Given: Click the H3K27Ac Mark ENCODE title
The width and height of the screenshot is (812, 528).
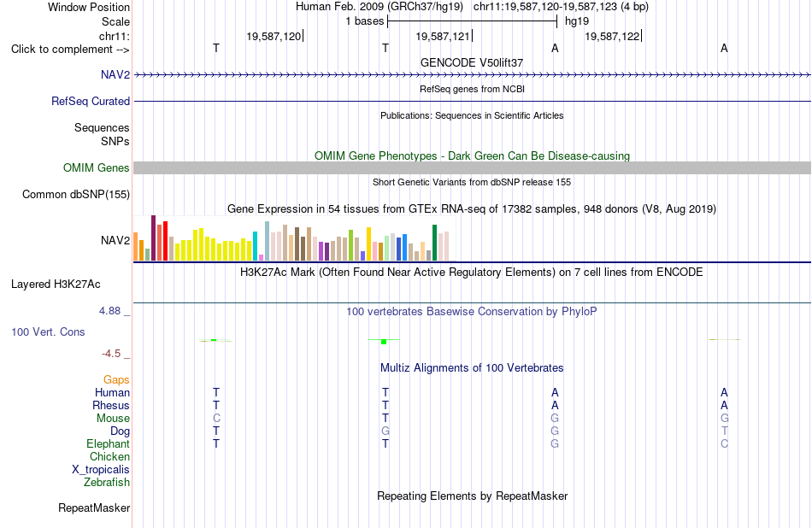Looking at the screenshot, I should (472, 273).
